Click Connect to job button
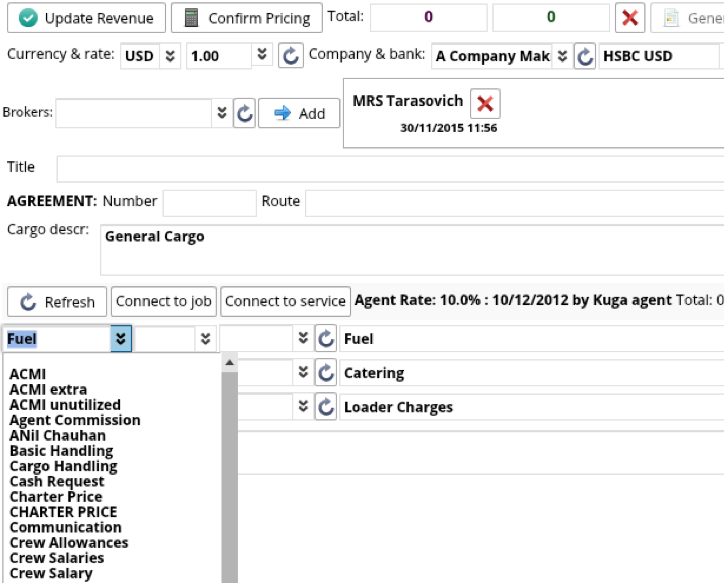 163,301
